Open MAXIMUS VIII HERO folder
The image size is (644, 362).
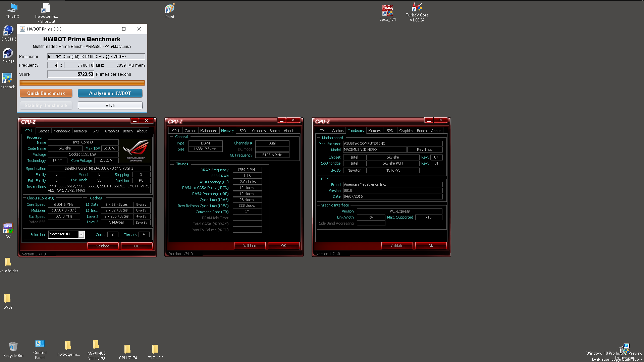pos(97,350)
